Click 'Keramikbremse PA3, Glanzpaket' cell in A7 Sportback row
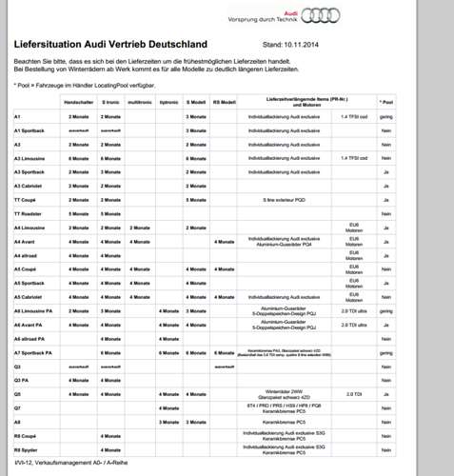Viewport: 454px width, 476px height. point(284,353)
